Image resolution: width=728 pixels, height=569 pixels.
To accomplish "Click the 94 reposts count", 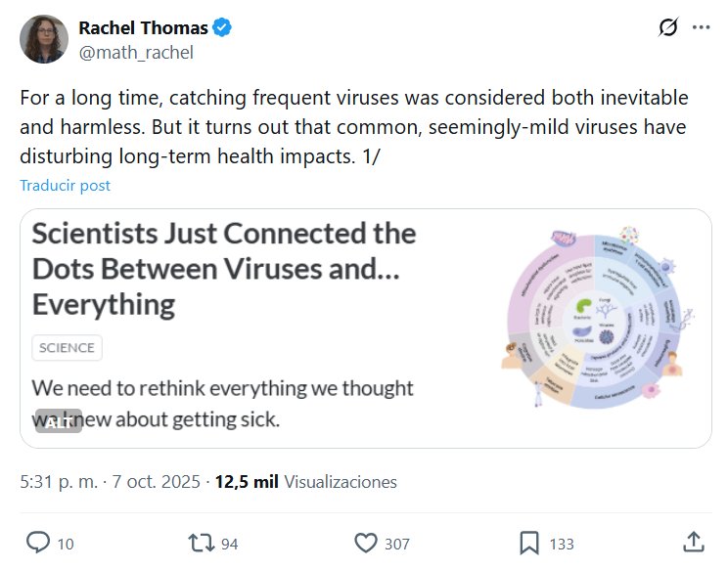I will (230, 544).
